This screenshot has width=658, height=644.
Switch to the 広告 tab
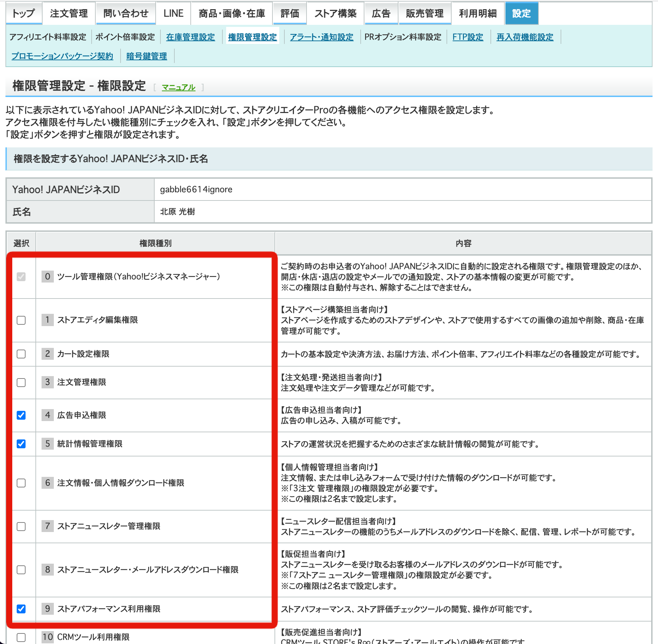tap(381, 13)
